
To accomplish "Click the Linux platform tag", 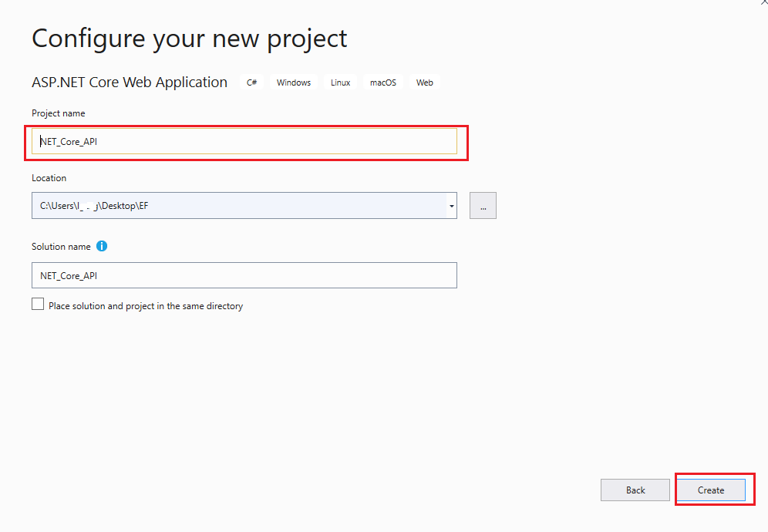I will pyautogui.click(x=340, y=82).
